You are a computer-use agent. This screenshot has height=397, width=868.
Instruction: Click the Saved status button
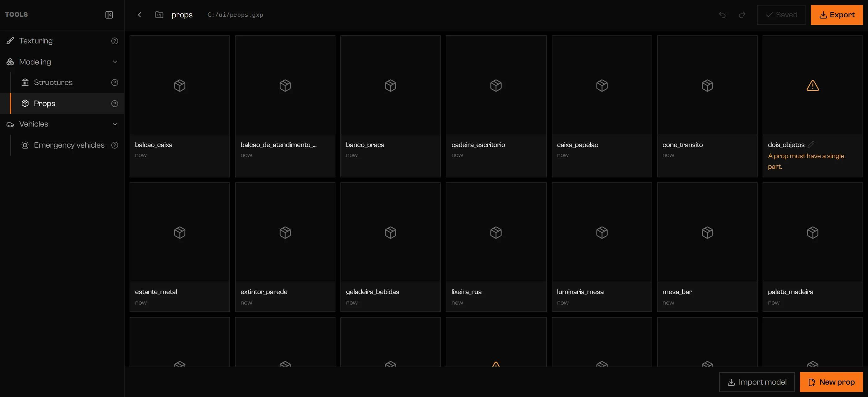[781, 15]
